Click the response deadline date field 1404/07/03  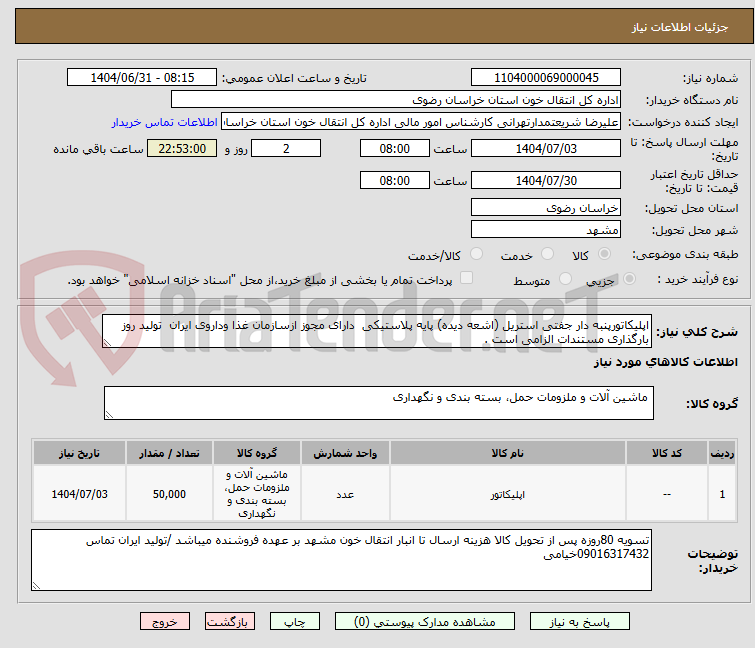point(545,149)
